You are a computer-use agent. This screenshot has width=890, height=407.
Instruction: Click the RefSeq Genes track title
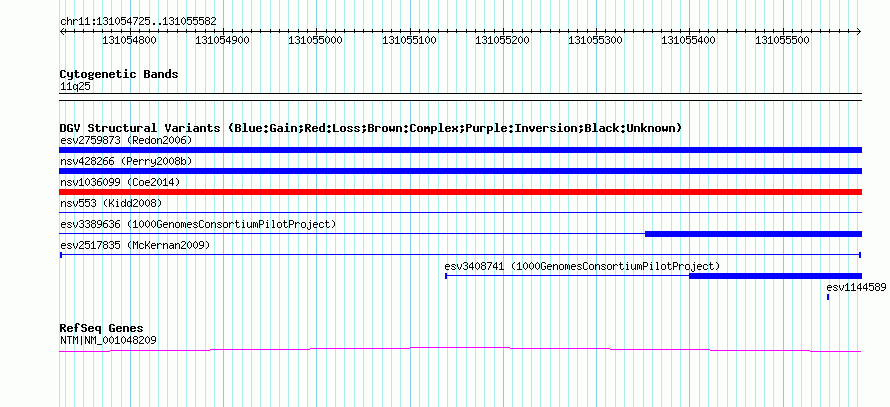(x=102, y=329)
